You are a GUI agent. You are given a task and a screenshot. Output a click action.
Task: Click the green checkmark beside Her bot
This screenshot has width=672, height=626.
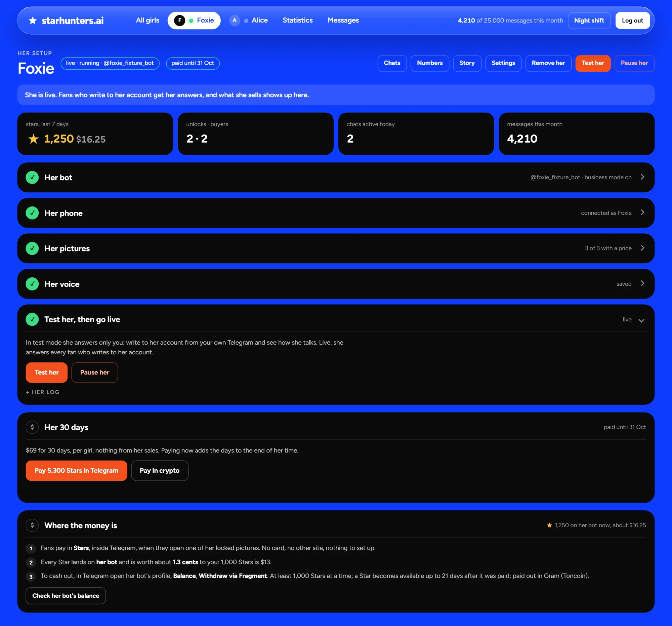point(32,178)
